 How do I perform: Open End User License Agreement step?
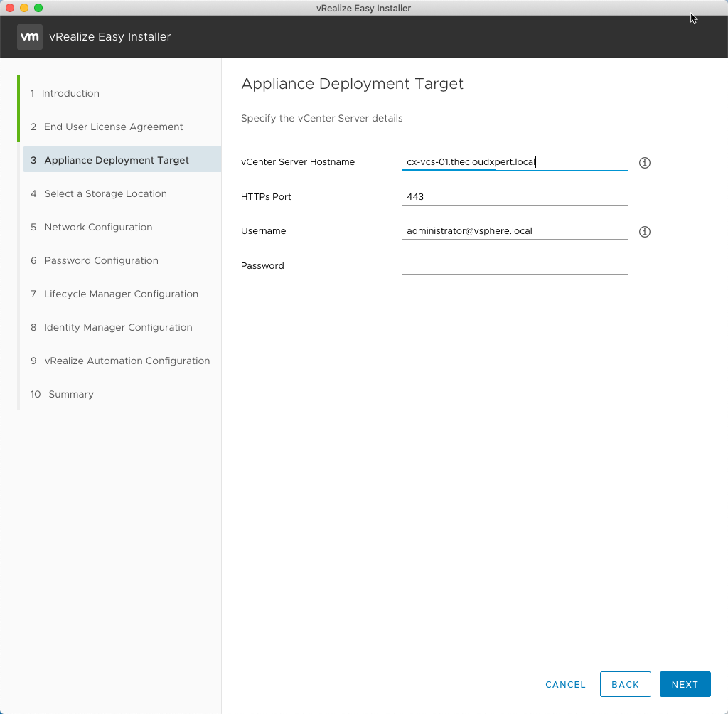(x=113, y=127)
